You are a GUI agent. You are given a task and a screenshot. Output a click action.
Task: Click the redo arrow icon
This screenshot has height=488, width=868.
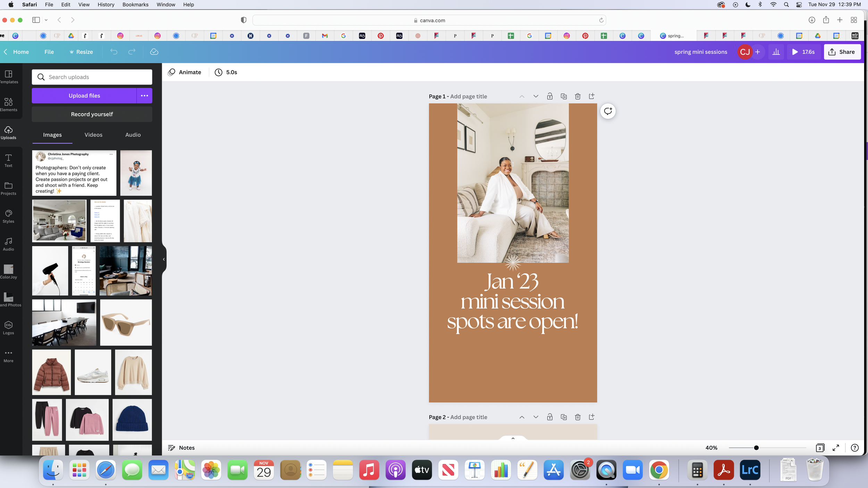[x=132, y=52]
